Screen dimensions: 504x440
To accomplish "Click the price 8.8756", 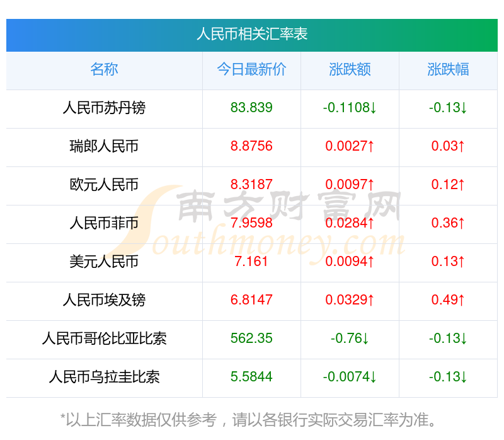I will click(251, 146).
